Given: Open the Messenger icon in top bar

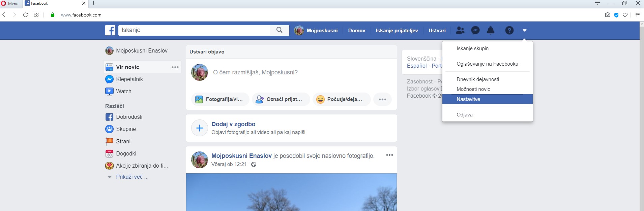Looking at the screenshot, I should (x=475, y=30).
